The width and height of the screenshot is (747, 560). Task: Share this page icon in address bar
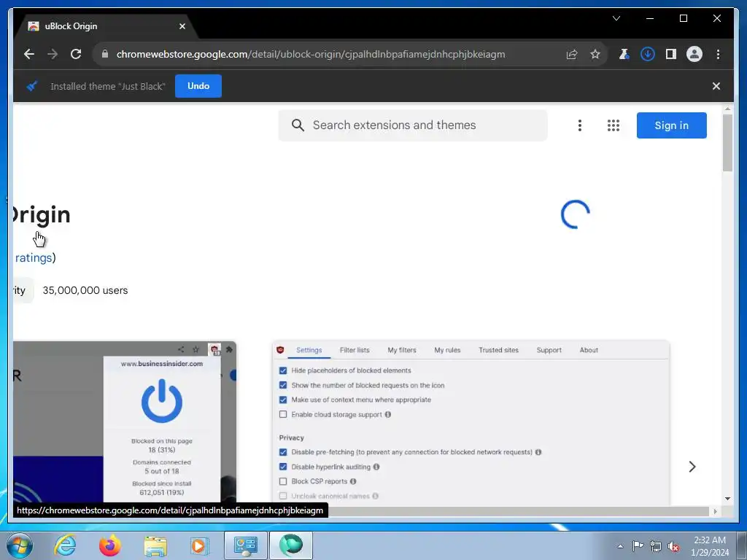572,54
